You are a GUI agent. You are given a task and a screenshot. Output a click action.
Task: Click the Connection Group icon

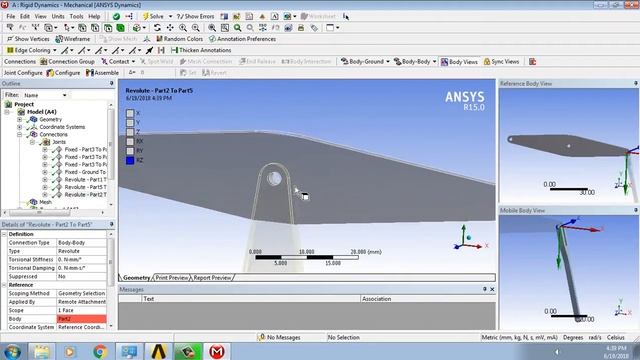[x=44, y=62]
